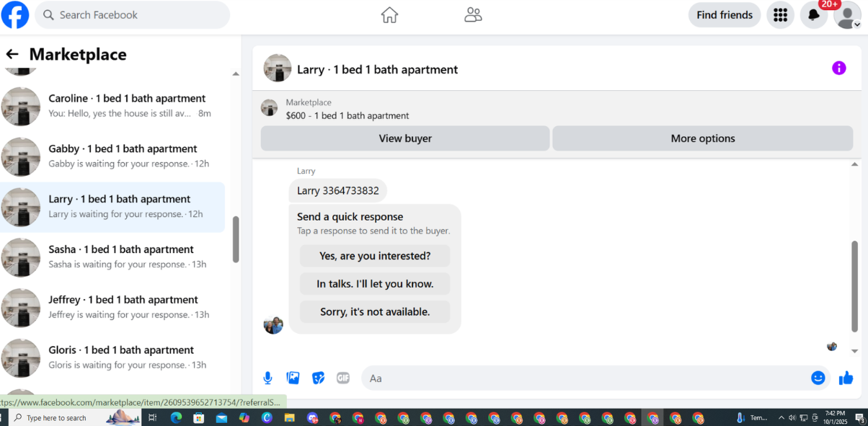Viewport: 868px width, 426px height.
Task: Open the volume control in tray
Action: point(792,418)
